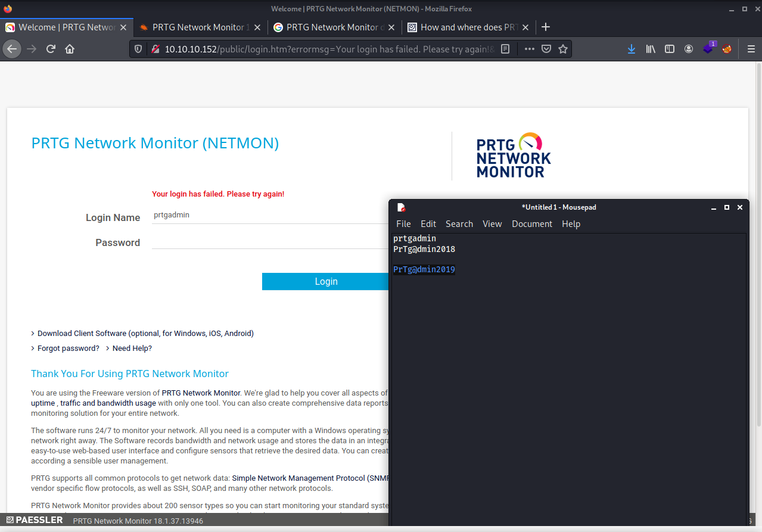Click the Forgot password link
Image resolution: width=762 pixels, height=532 pixels.
[69, 349]
